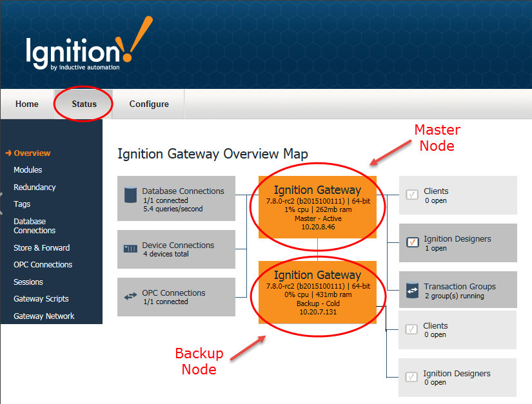This screenshot has height=404, width=532.
Task: Click the Database Connections cylinder icon
Action: [x=131, y=195]
